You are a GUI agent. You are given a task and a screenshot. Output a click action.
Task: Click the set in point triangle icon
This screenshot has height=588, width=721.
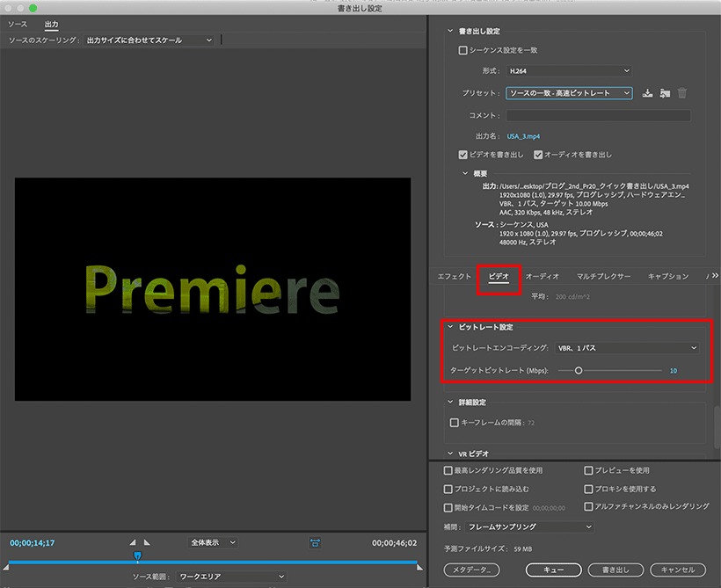tap(133, 542)
